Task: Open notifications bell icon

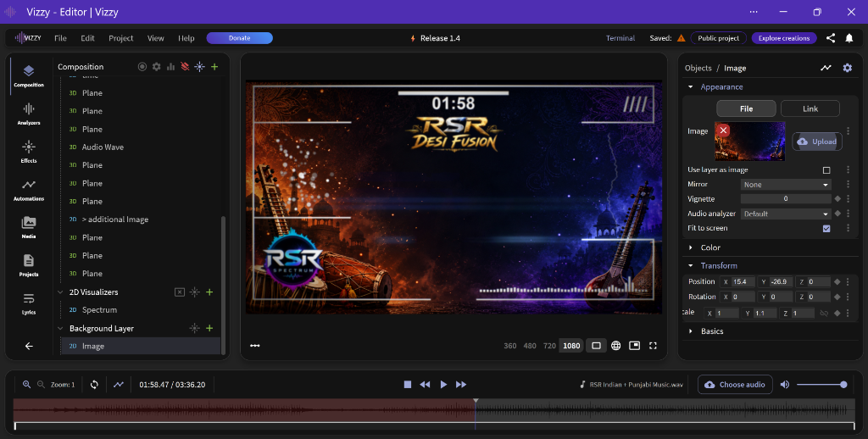Action: [x=849, y=37]
